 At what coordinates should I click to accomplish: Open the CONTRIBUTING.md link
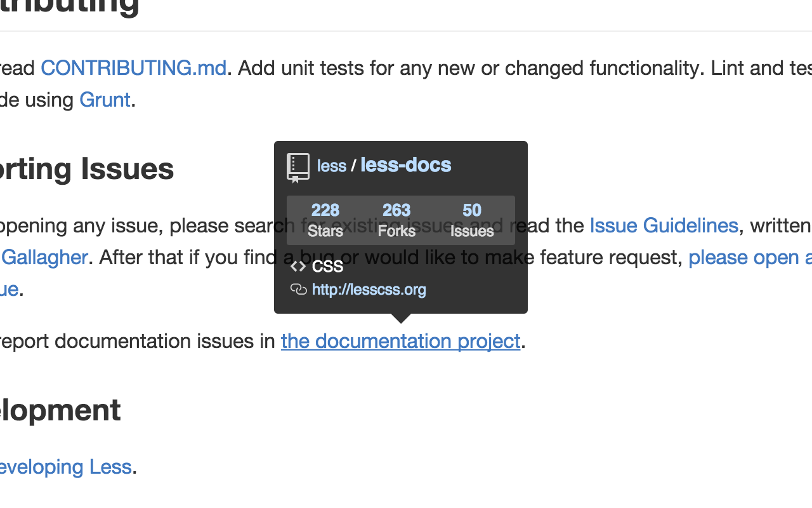(x=133, y=68)
